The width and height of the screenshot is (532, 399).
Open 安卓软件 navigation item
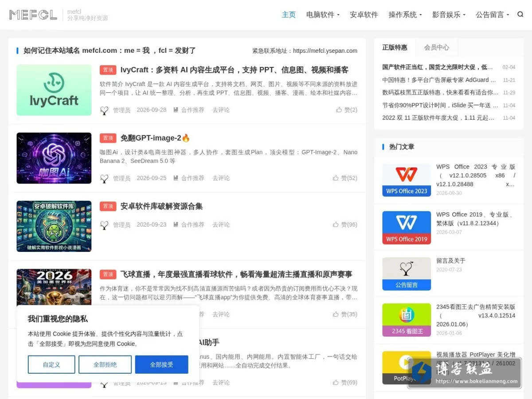[364, 15]
